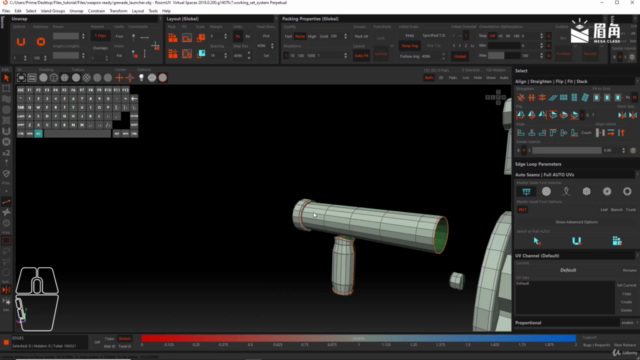Click the orange Unfold U icon
The height and width of the screenshot is (360, 640).
coord(21,42)
